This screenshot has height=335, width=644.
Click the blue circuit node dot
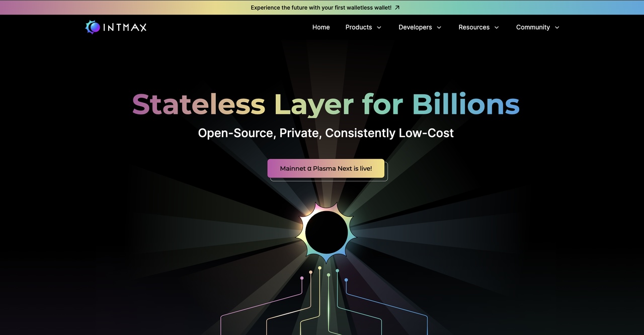click(346, 280)
